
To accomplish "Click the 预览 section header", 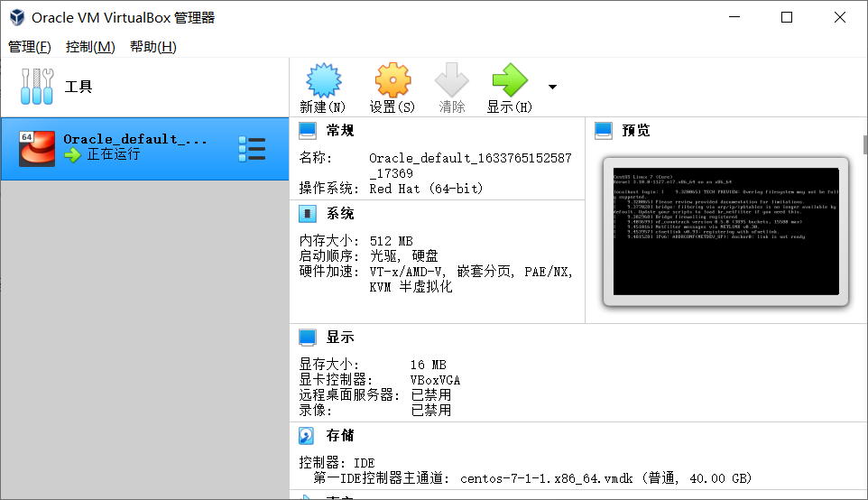I will tap(636, 131).
